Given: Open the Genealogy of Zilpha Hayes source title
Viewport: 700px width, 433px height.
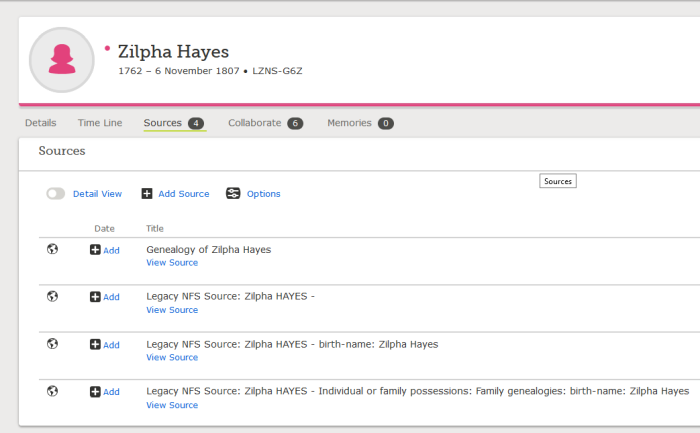Looking at the screenshot, I should coord(208,249).
